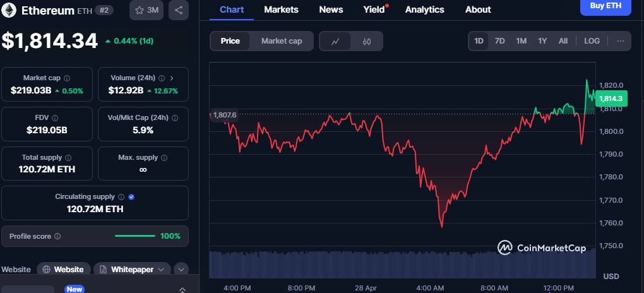This screenshot has width=644, height=293.
Task: Open FDV info icon
Action: 55,118
